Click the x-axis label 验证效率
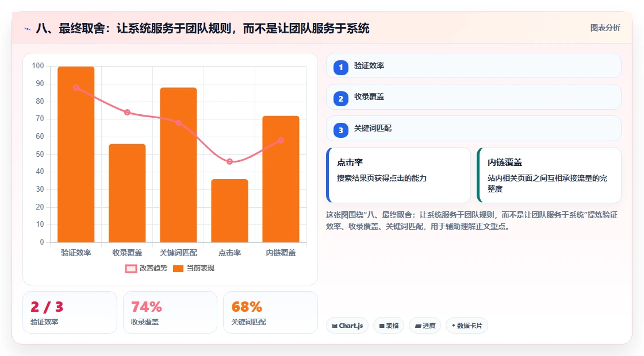Viewport: 644px width, 356px height. (76, 253)
